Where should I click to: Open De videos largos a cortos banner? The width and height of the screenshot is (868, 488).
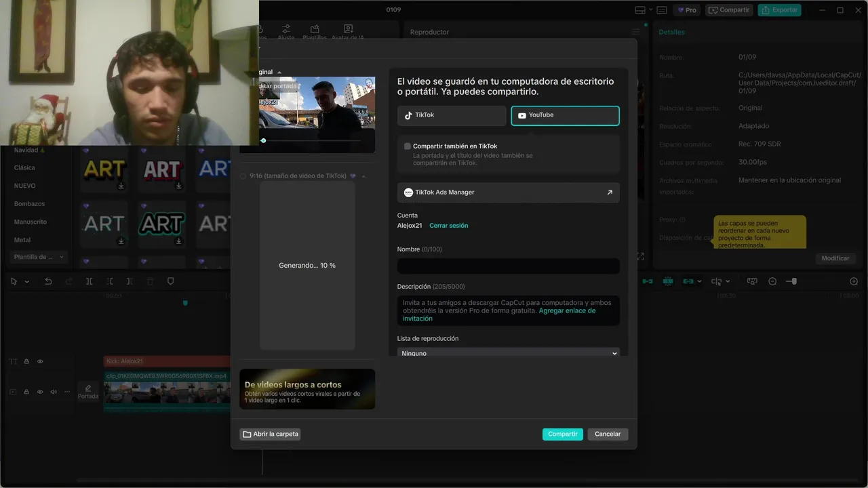307,389
